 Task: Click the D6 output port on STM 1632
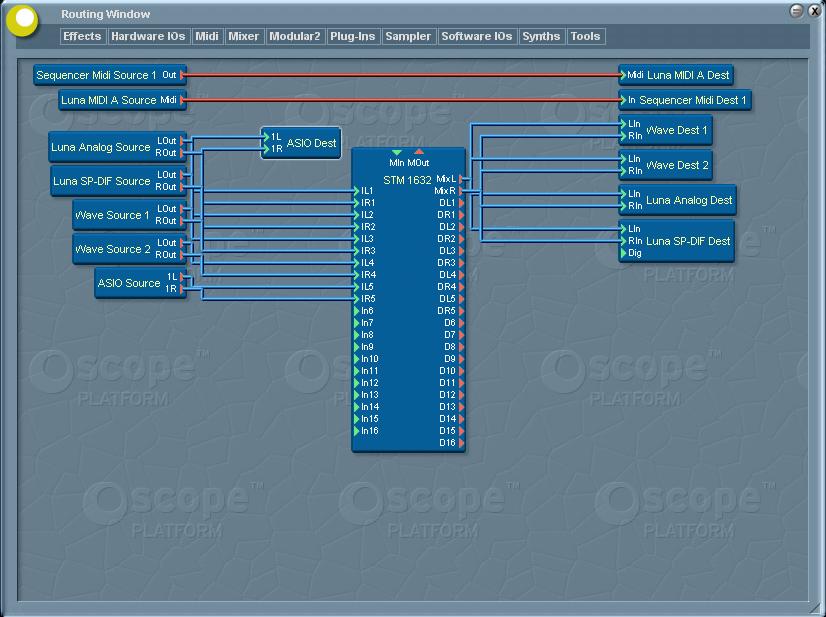(x=461, y=322)
